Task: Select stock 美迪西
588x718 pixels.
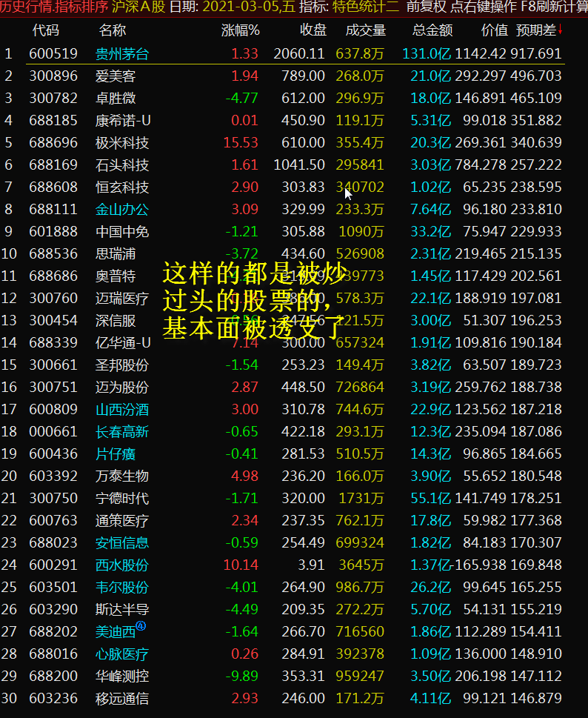Action: (116, 632)
